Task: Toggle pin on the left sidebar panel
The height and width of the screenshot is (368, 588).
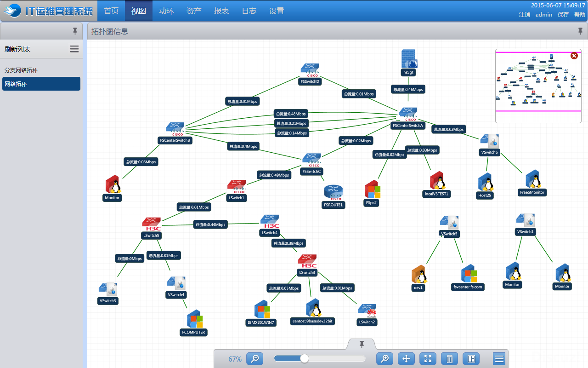Action: 75,31
